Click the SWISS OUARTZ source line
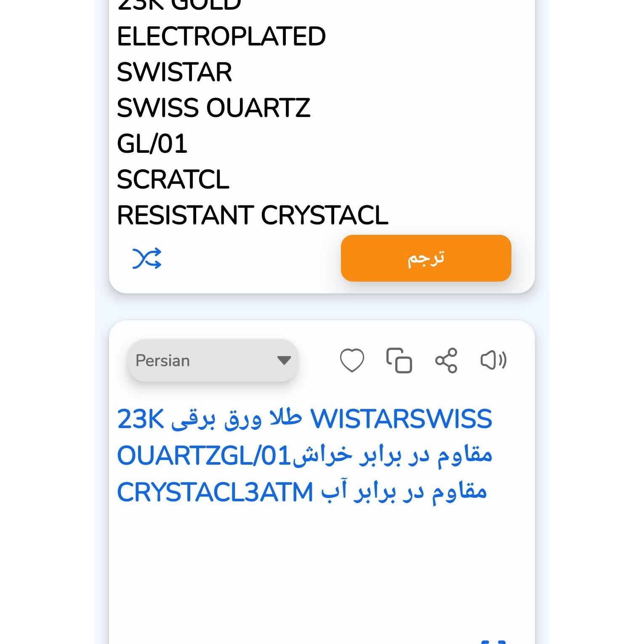644x644 pixels. tap(213, 108)
